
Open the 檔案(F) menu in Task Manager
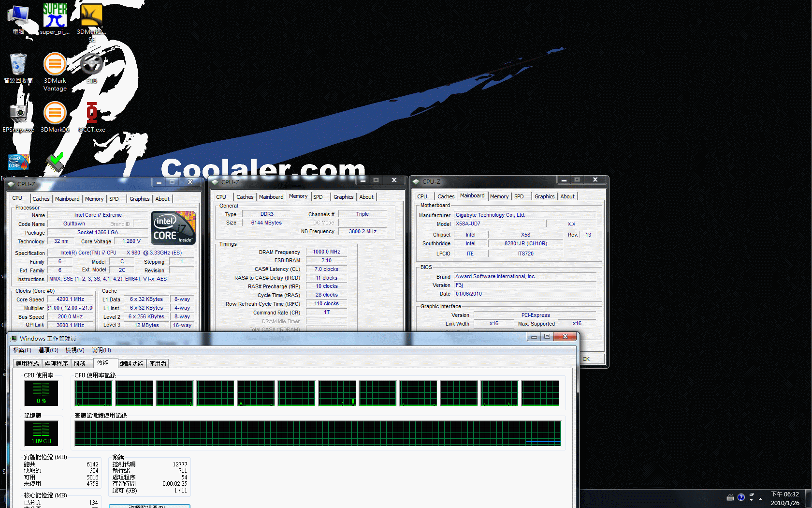click(22, 350)
